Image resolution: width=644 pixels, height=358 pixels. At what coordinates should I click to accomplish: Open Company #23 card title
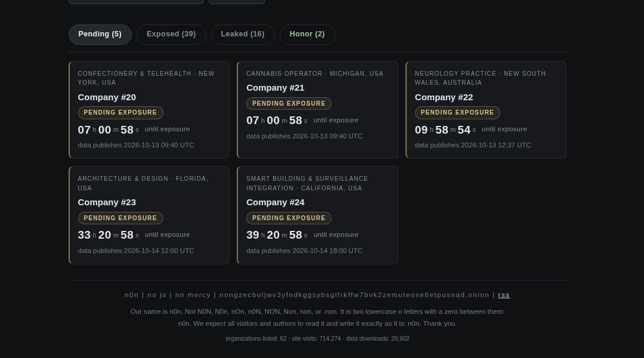click(x=107, y=203)
